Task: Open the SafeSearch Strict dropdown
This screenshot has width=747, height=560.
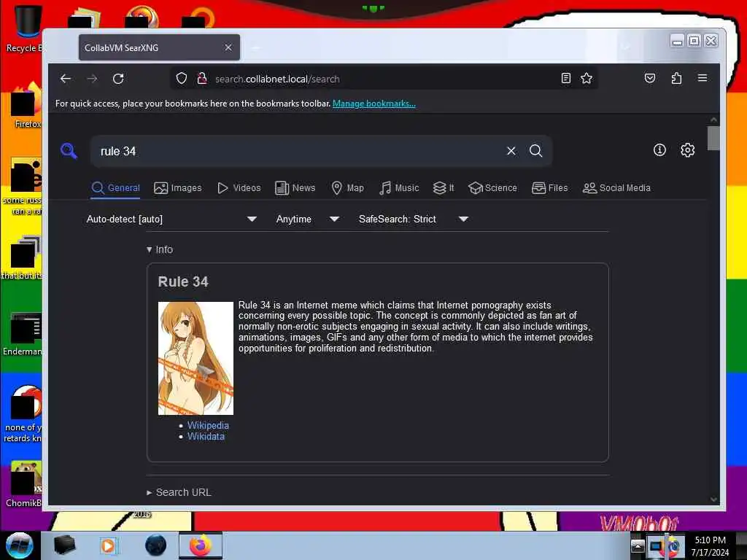Action: pyautogui.click(x=414, y=219)
